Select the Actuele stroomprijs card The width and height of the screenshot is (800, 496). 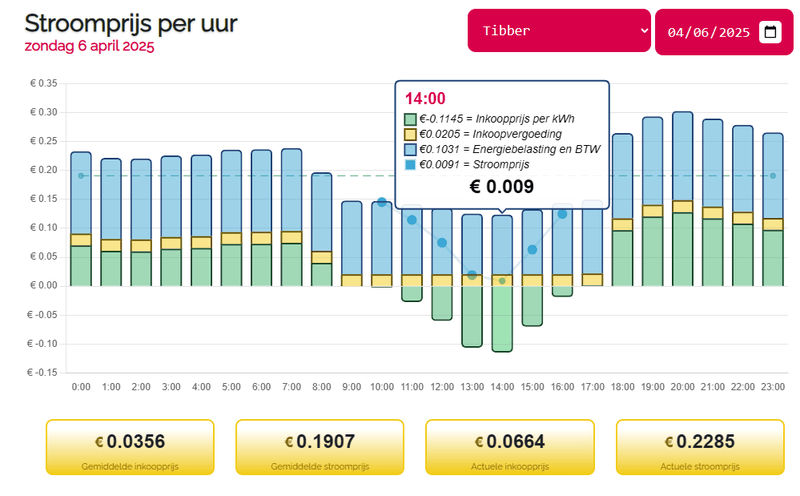(700, 446)
